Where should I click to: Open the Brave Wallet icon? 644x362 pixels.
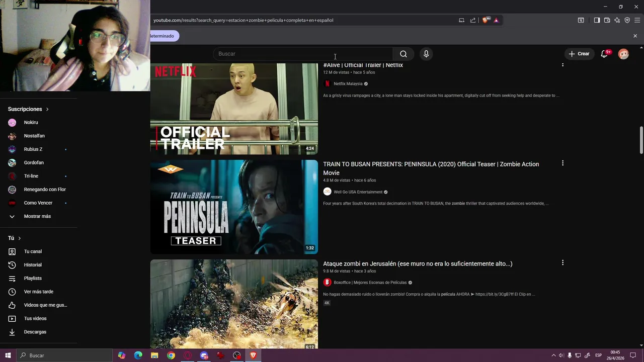[x=607, y=20]
